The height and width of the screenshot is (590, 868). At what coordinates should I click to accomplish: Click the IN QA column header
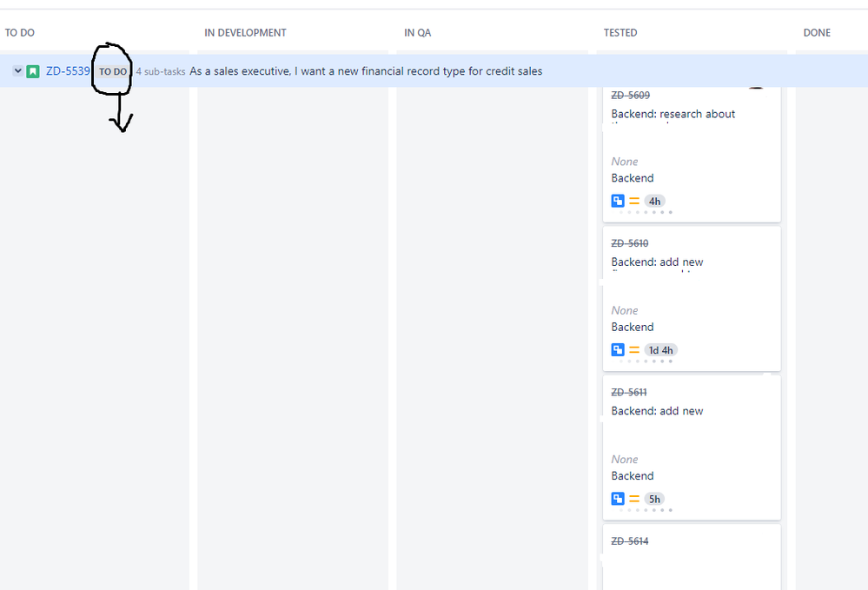click(x=417, y=33)
